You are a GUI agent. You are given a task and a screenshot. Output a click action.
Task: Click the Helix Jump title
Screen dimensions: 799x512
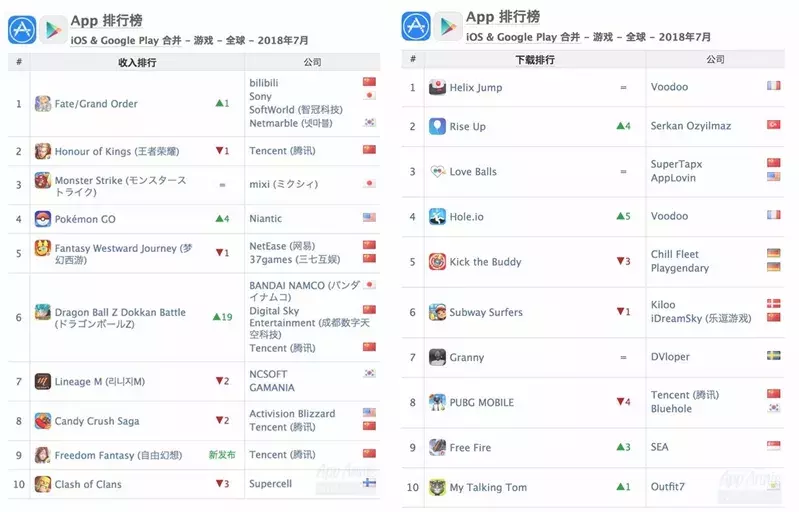pos(476,88)
